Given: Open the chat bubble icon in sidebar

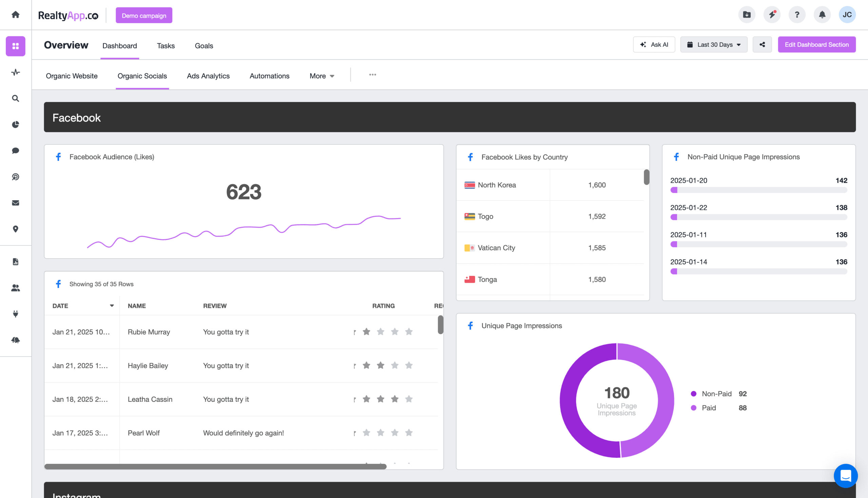Looking at the screenshot, I should coord(15,151).
